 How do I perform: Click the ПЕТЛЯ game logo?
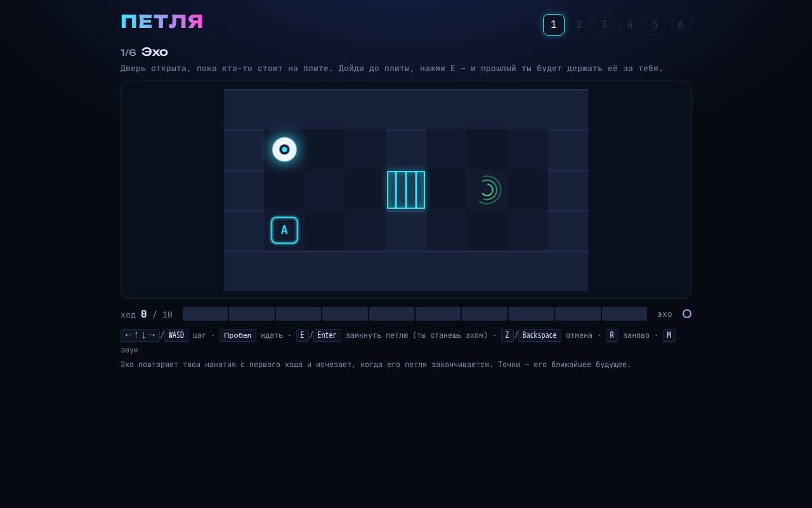click(x=162, y=22)
